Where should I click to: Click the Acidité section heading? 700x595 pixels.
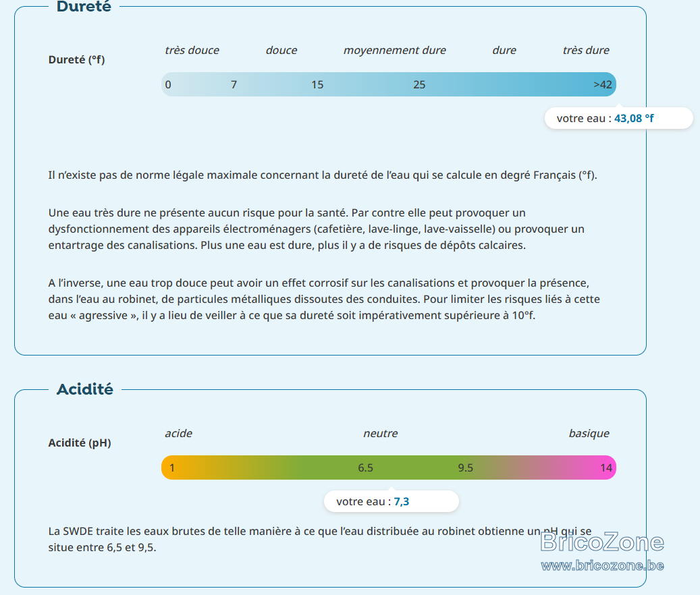(x=85, y=389)
